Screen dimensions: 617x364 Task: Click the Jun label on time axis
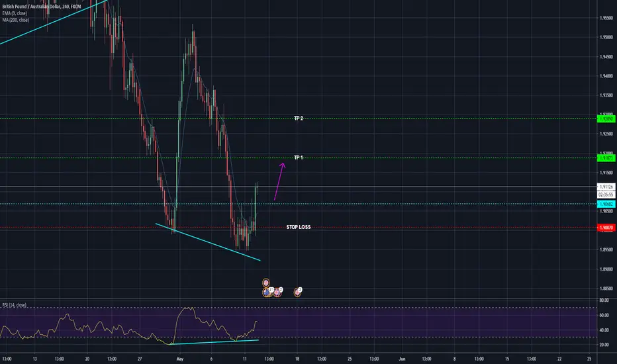pos(402,359)
